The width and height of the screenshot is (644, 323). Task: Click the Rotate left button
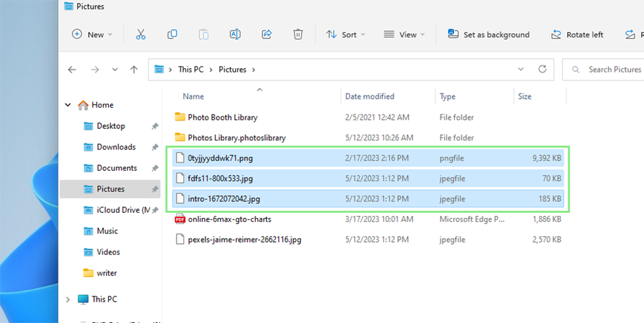[577, 35]
